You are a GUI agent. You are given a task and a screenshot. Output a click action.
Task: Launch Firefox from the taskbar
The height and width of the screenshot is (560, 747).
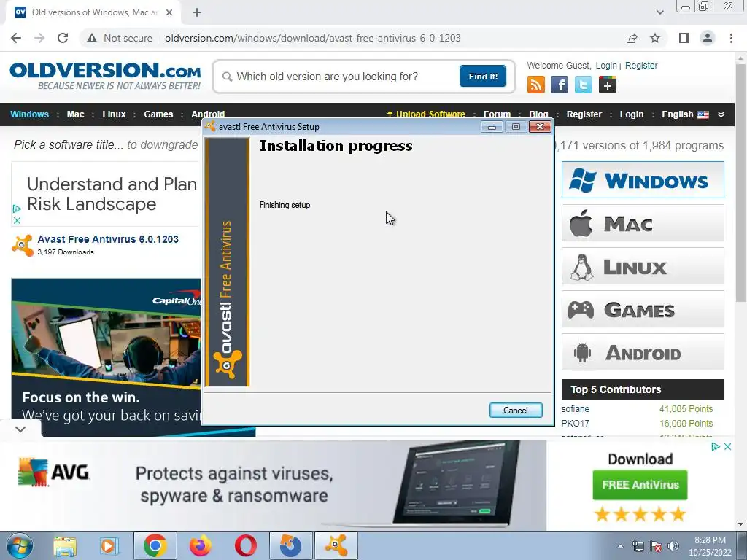click(200, 545)
